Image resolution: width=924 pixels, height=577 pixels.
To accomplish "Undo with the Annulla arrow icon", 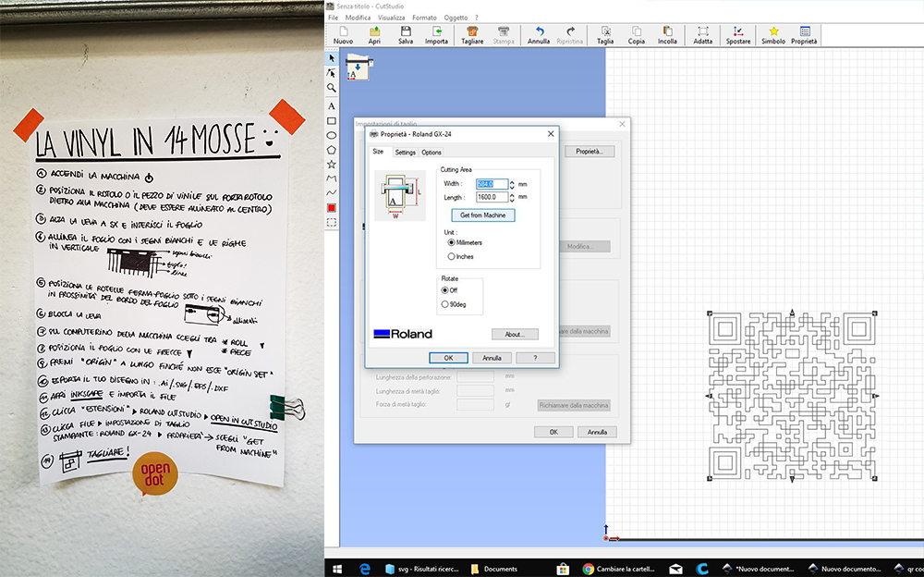I will [x=539, y=35].
